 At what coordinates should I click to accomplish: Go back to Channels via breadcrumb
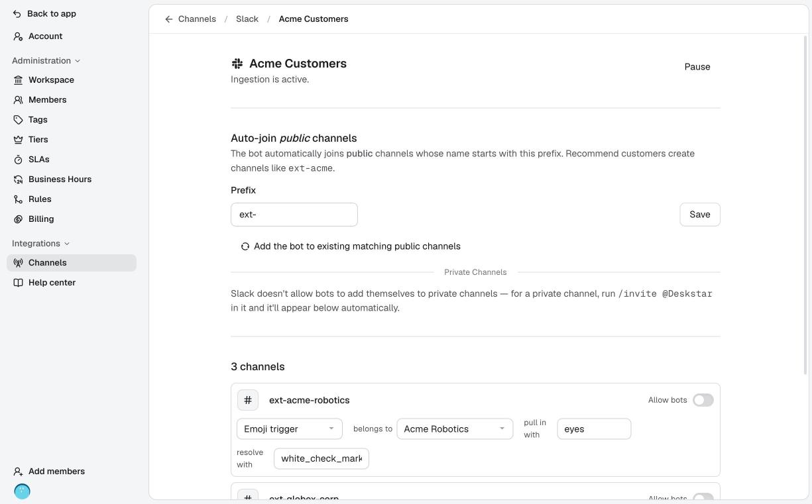[x=197, y=19]
